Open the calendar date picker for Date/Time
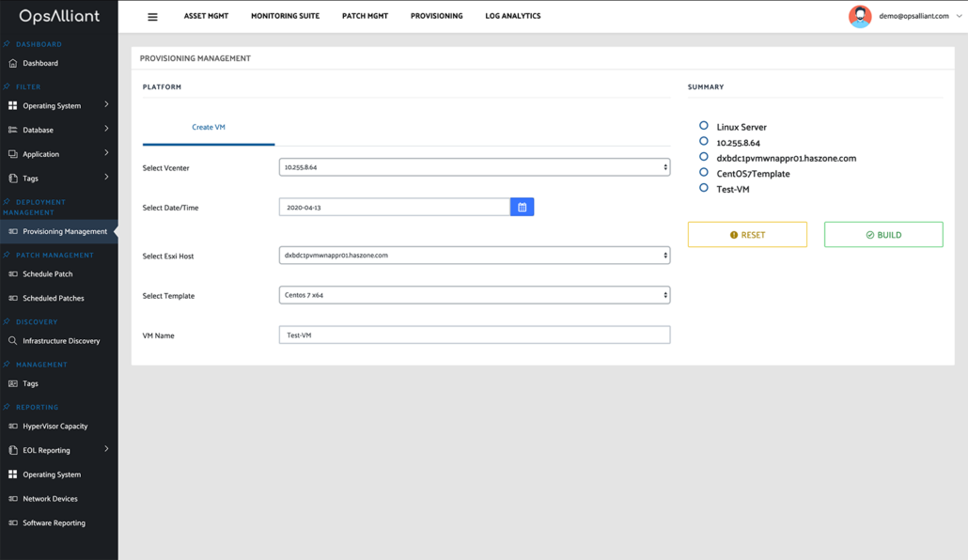This screenshot has height=560, width=968. 522,208
